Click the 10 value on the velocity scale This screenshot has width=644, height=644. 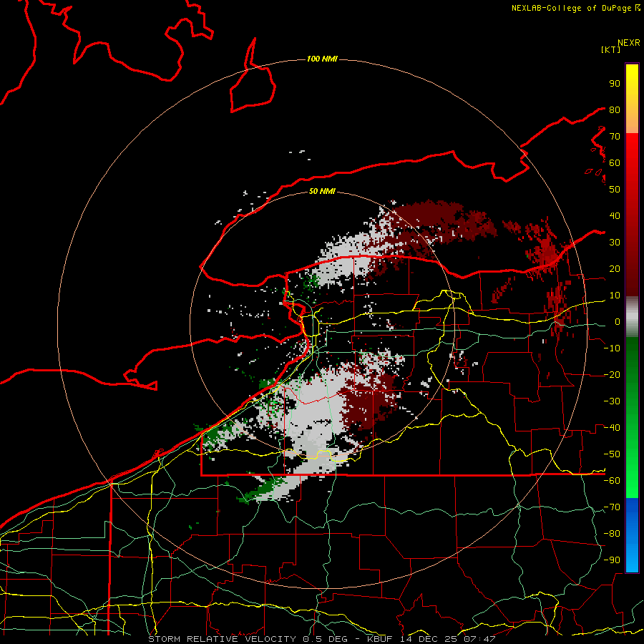[x=615, y=296]
